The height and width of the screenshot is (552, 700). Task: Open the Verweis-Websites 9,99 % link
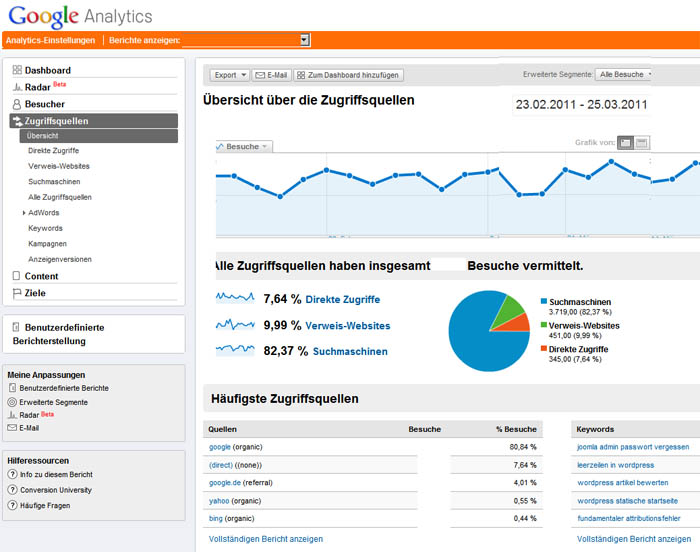point(348,326)
